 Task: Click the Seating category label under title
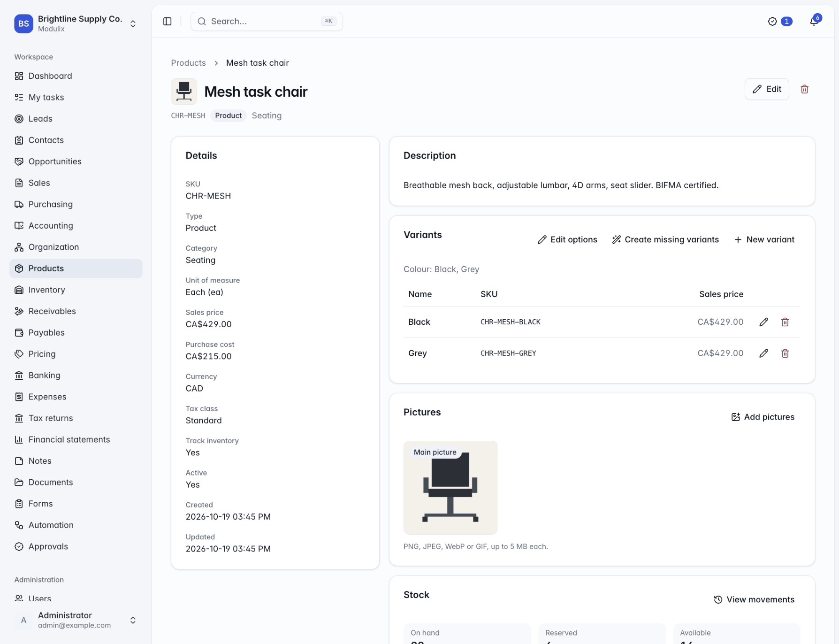(x=267, y=115)
